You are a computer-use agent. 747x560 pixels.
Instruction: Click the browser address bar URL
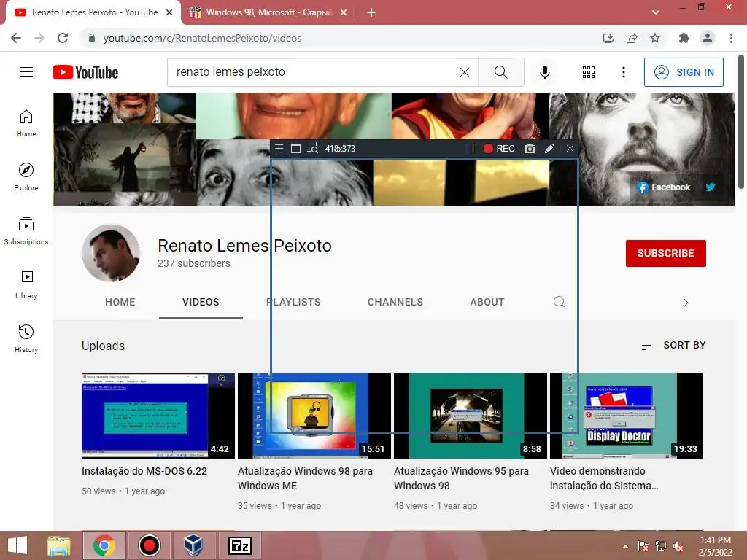click(x=203, y=38)
